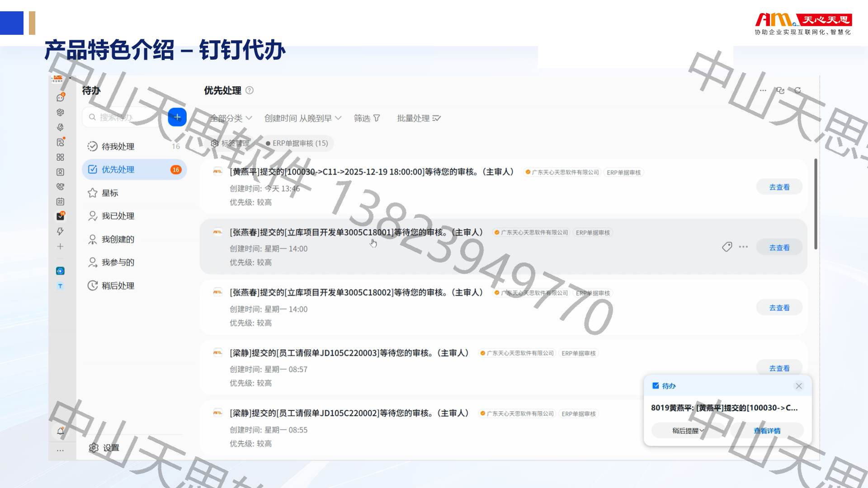Select 我参与的 in the list
The image size is (868, 488).
tap(134, 263)
